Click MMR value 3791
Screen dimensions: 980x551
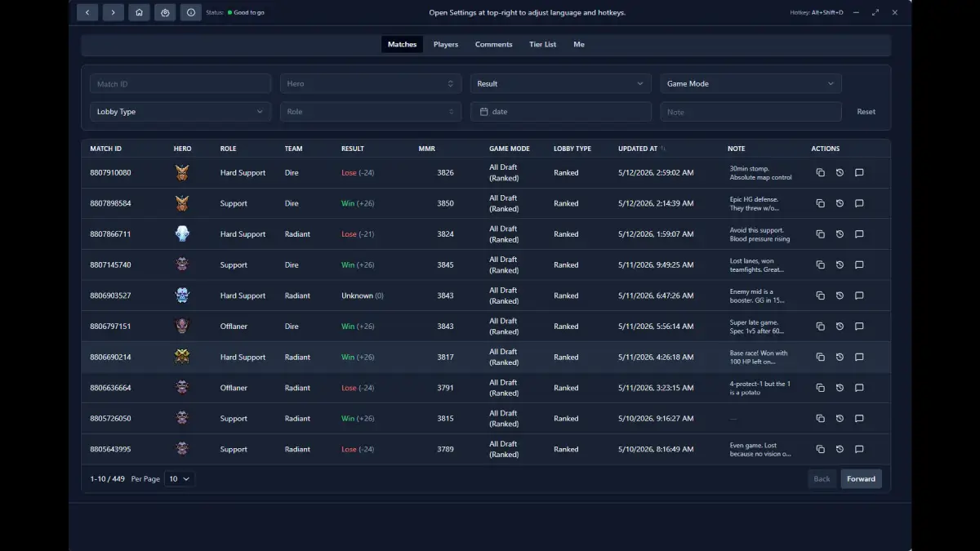pos(445,388)
